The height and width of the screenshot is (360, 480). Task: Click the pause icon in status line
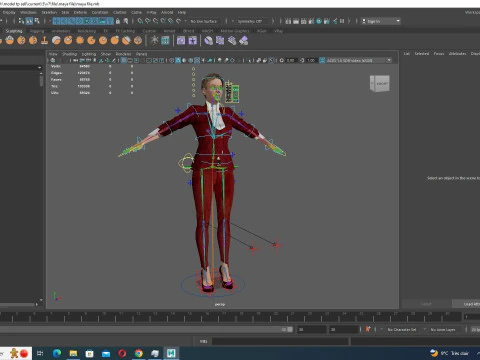(342, 21)
